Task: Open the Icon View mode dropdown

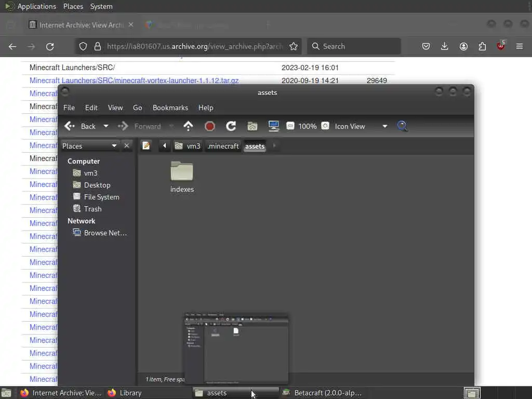Action: tap(361, 126)
